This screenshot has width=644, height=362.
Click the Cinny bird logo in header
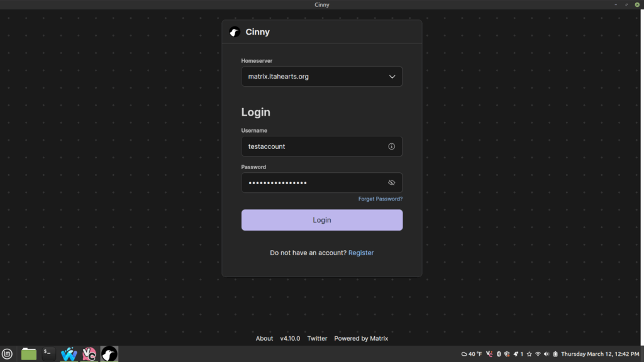click(x=235, y=32)
